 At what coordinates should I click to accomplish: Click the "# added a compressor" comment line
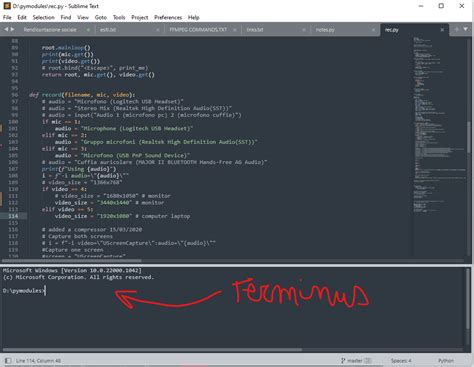pyautogui.click(x=92, y=229)
